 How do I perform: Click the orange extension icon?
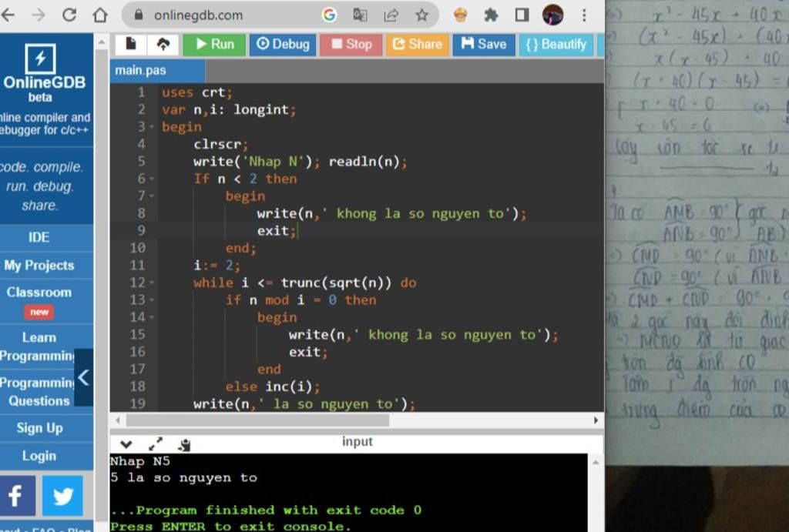click(x=460, y=15)
